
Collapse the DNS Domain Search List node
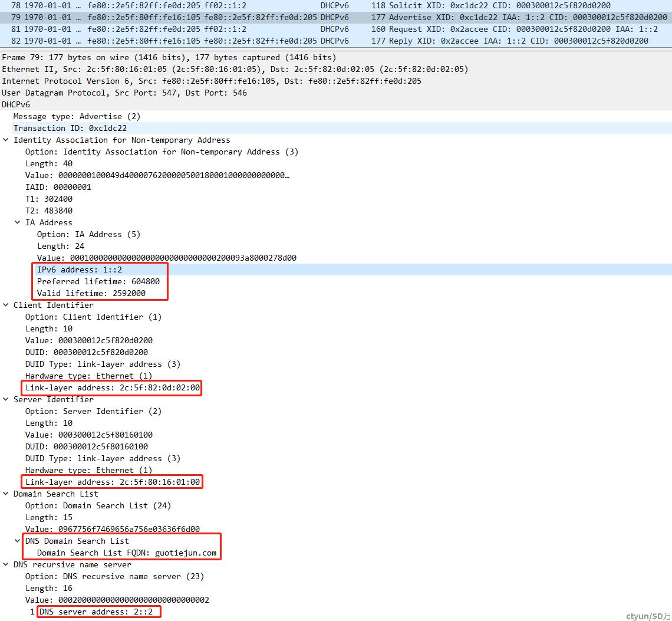17,541
